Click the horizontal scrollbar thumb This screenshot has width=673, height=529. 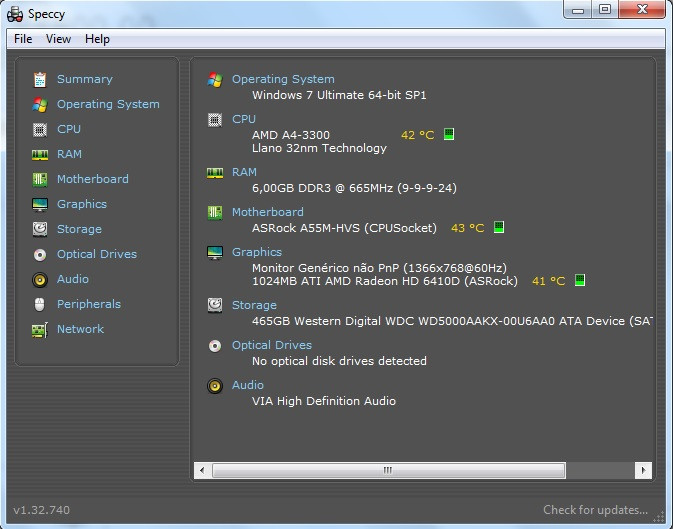coord(389,470)
